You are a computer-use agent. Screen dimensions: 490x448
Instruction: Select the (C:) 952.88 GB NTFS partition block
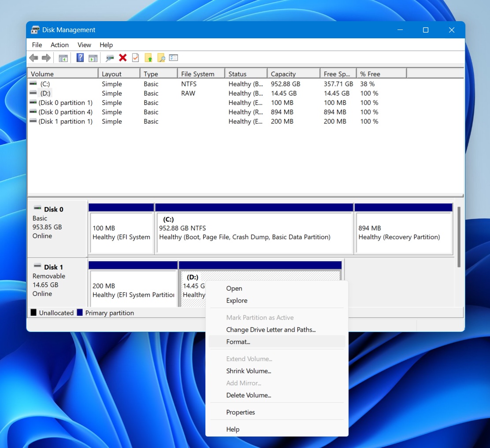[x=254, y=229]
